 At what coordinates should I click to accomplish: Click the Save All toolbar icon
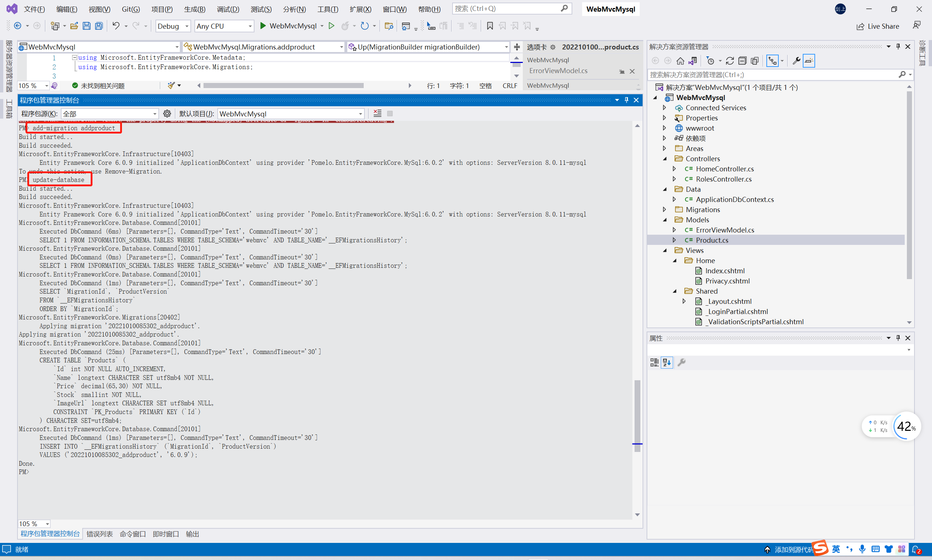tap(99, 26)
